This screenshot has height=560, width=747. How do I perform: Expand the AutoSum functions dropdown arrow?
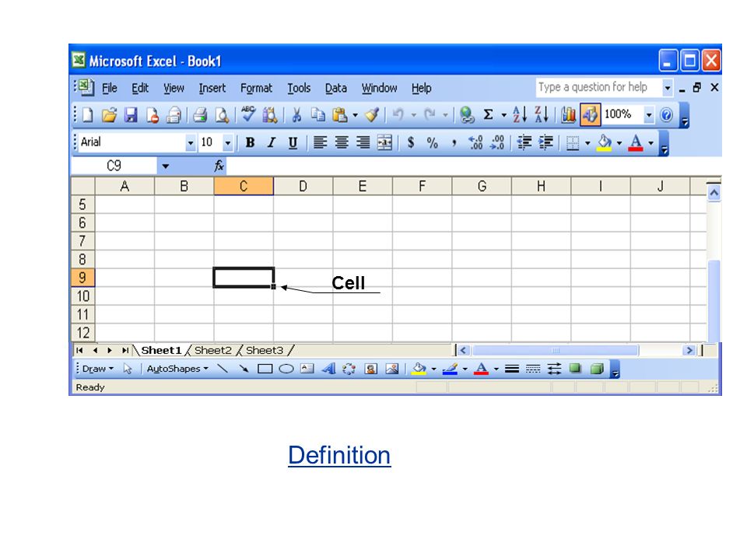503,115
